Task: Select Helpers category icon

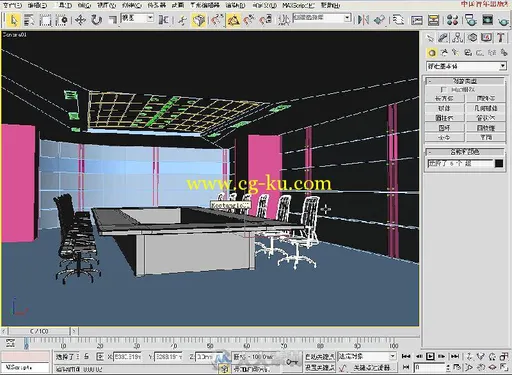Action: pos(480,53)
